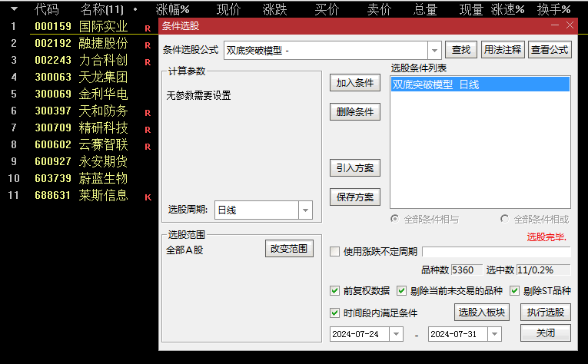The height and width of the screenshot is (364, 588).
Task: Sort by 涨跌 column header
Action: pos(274,9)
